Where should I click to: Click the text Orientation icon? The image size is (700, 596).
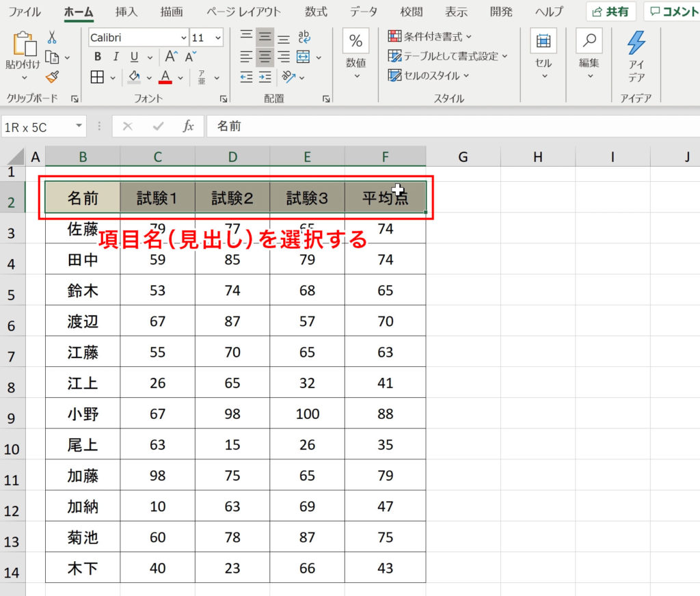tap(288, 77)
